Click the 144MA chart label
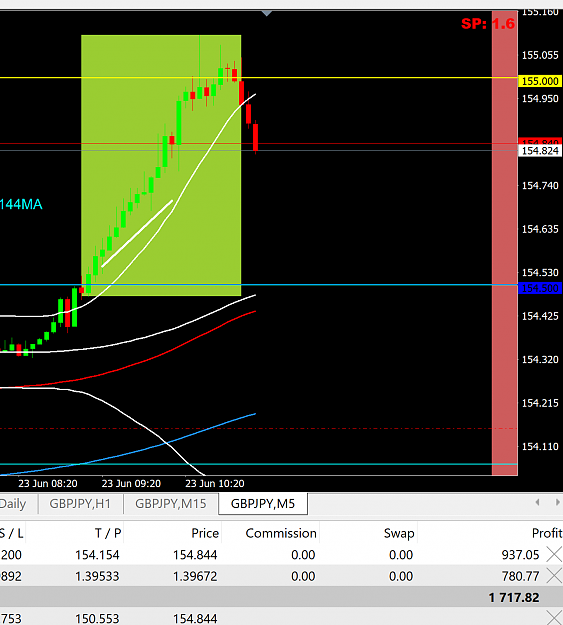 click(21, 204)
